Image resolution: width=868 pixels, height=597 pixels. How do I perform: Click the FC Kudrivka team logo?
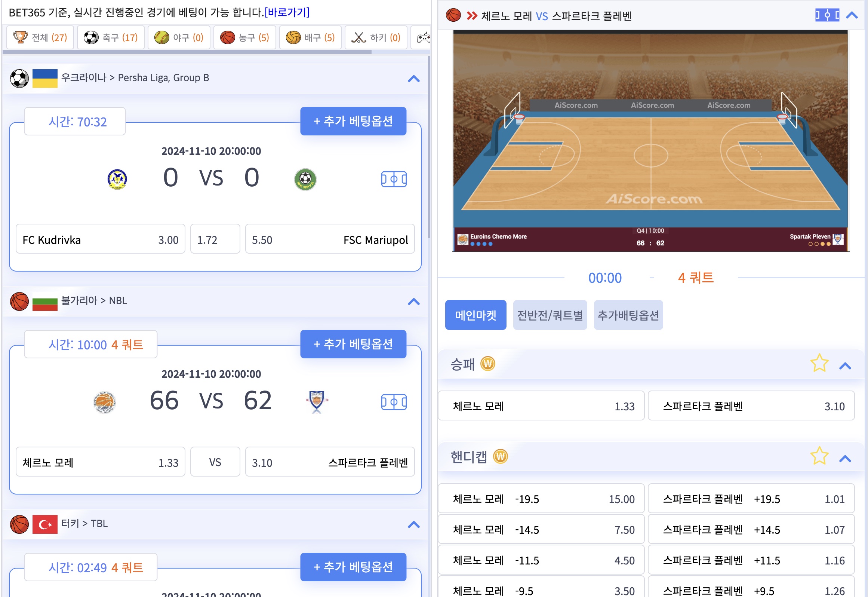117,179
